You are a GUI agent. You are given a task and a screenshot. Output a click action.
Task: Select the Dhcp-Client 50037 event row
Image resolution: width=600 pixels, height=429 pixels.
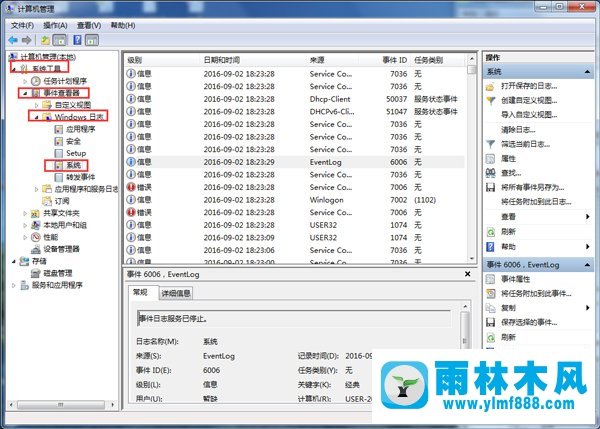tap(295, 99)
